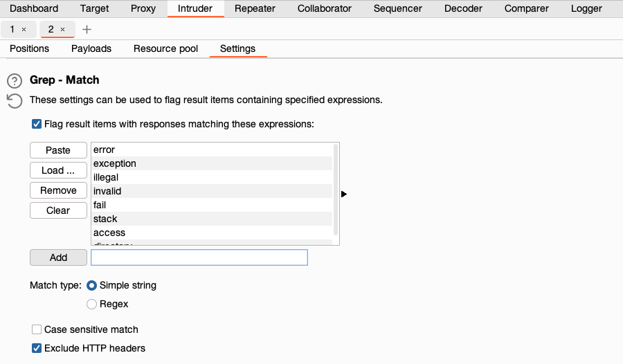Viewport: 623px width, 364px height.
Task: Click the Add button
Action: (x=58, y=257)
